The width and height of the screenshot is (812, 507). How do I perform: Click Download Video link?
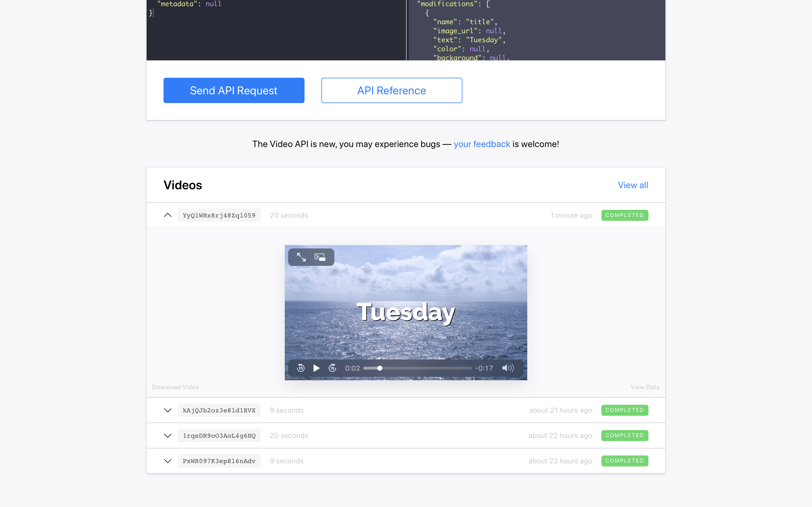pyautogui.click(x=175, y=387)
